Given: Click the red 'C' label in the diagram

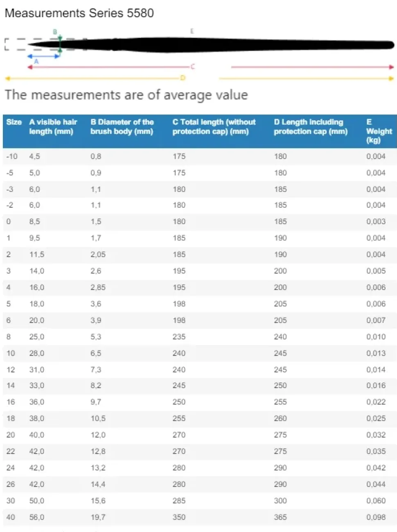Looking at the screenshot, I should coord(192,66).
